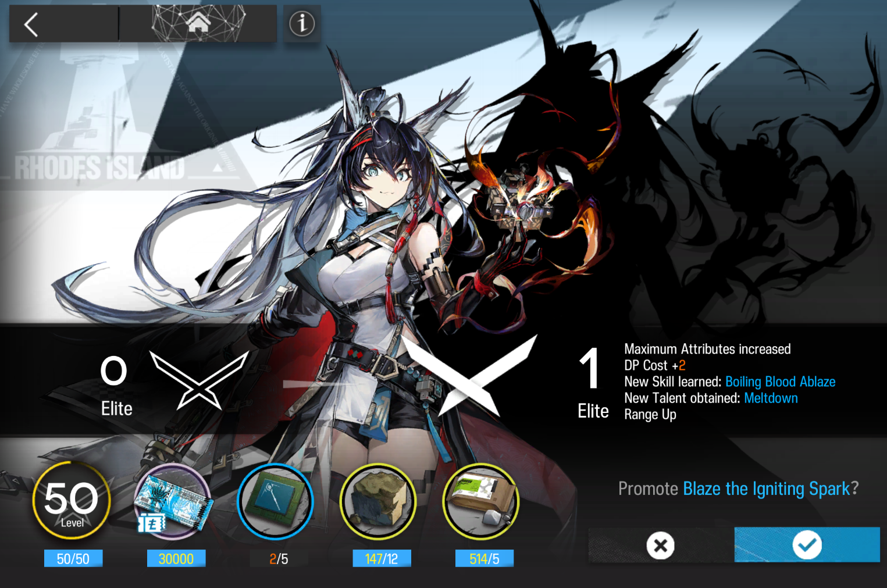
Task: Select the 2/5 chip count label
Action: 279,558
